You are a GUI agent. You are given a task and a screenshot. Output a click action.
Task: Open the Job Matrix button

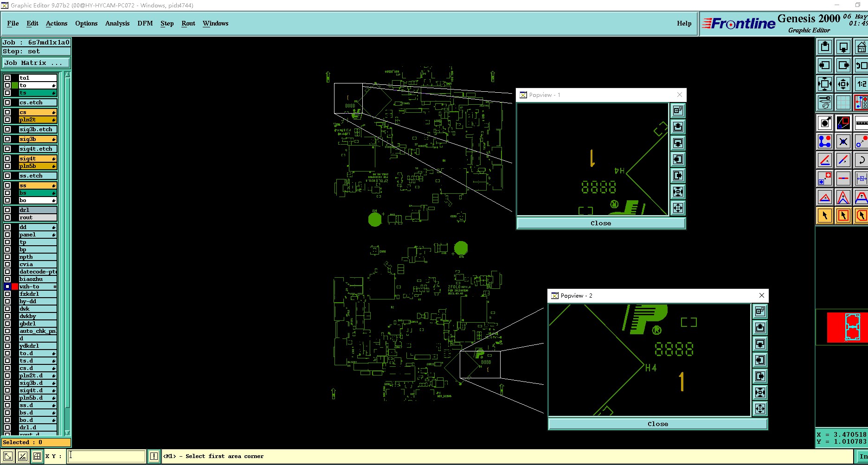point(36,63)
